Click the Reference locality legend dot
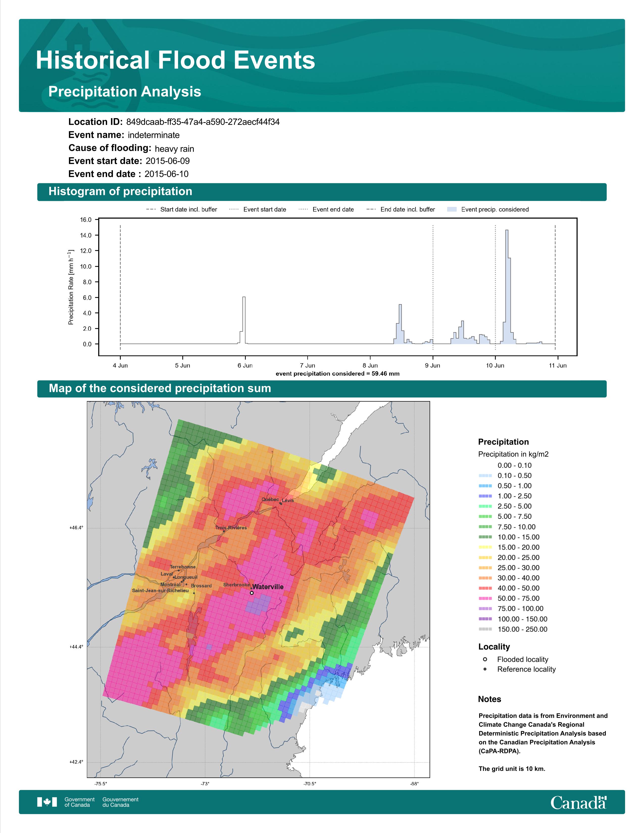 pos(485,669)
